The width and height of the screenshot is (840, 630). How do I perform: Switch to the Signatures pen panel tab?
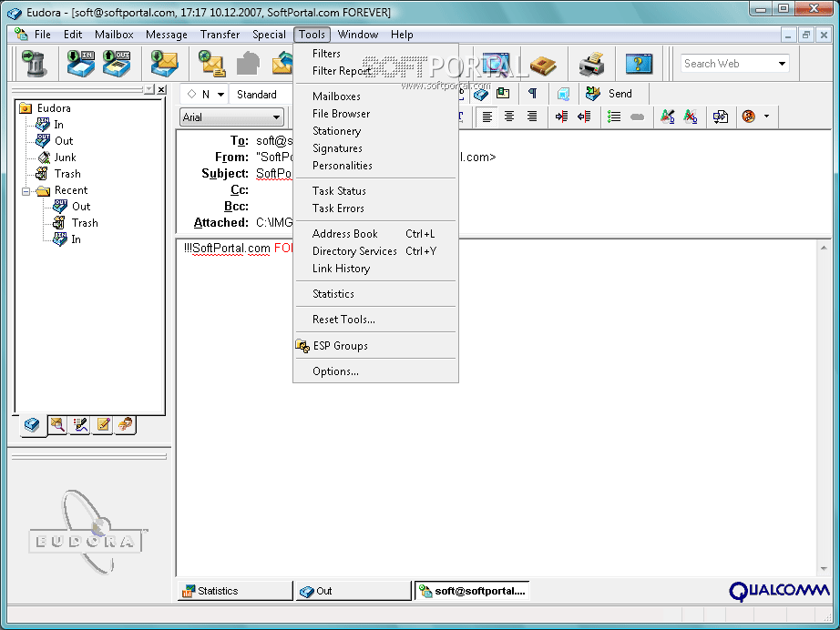(80, 425)
